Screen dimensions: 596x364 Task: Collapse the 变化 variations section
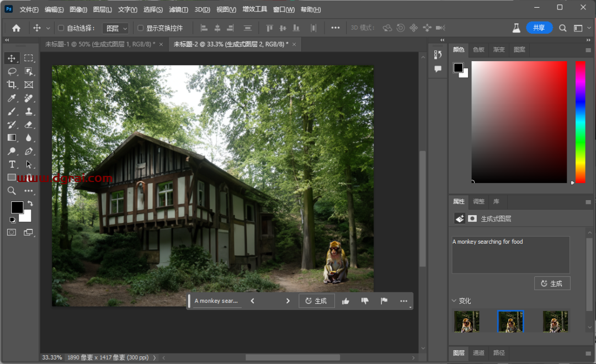454,301
